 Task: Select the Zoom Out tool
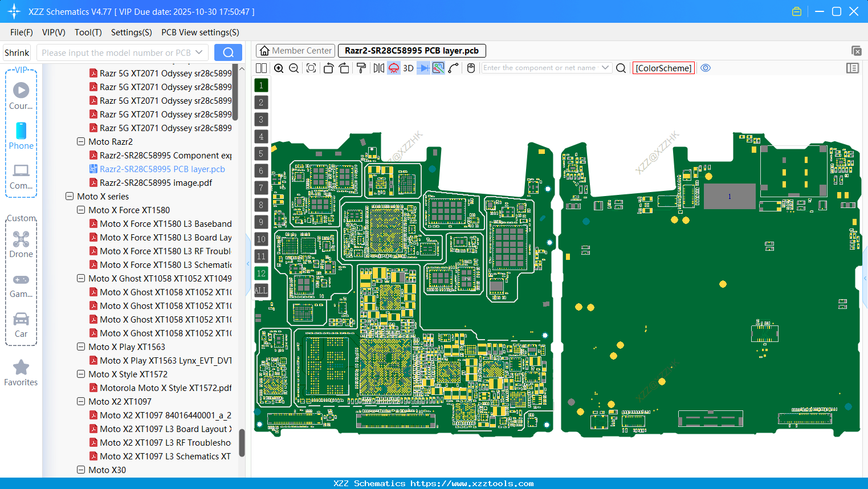tap(294, 68)
